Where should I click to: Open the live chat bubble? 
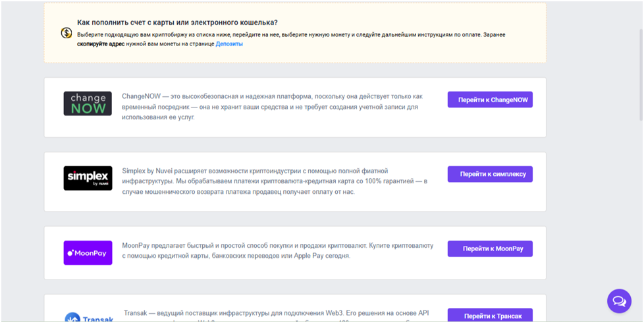(619, 301)
